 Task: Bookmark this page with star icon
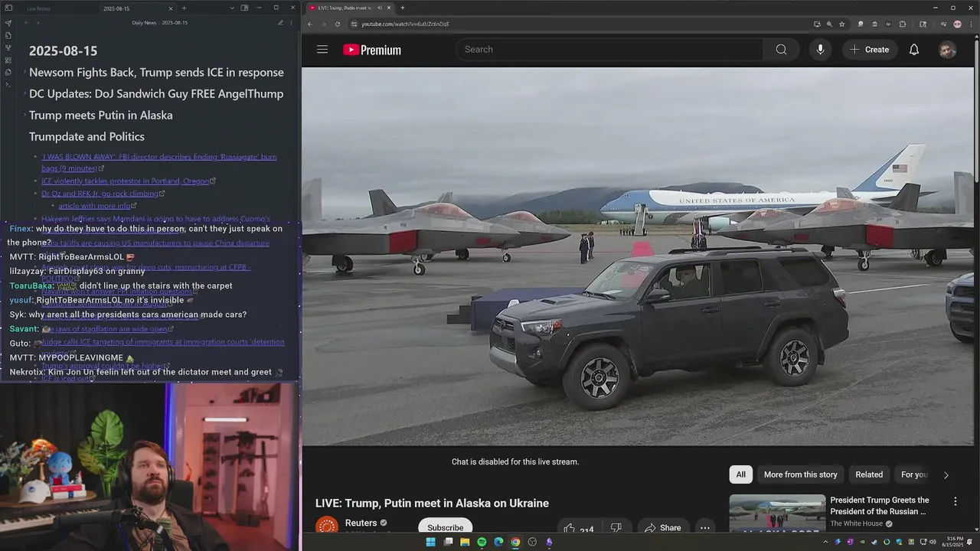[x=841, y=24]
